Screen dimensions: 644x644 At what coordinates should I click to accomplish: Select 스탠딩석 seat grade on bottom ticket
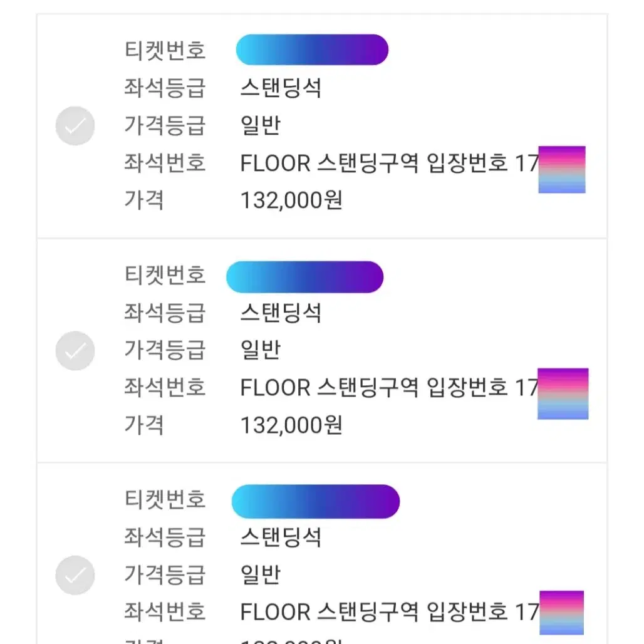[281, 537]
